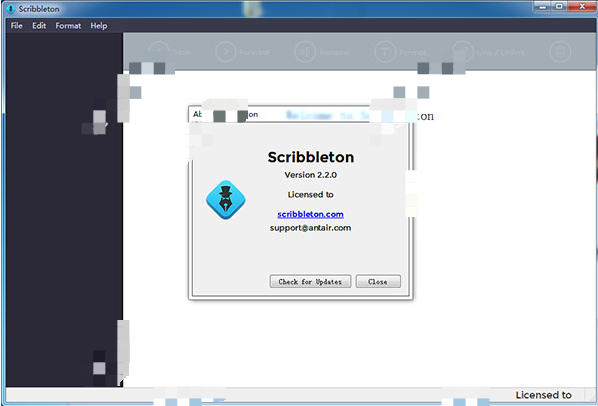Click the support@antair.com email text
The width and height of the screenshot is (598, 406).
click(x=310, y=228)
